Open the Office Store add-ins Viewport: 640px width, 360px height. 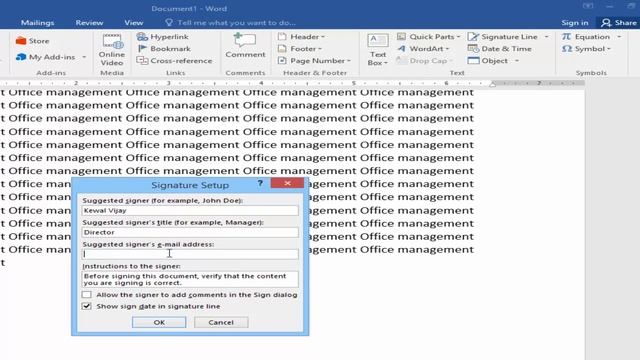(x=32, y=41)
